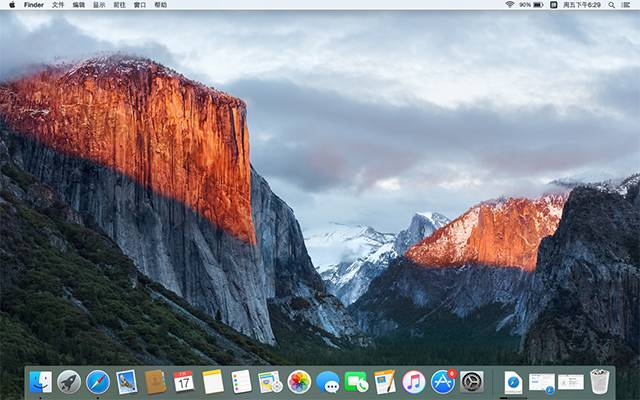Open the yellow Notes app in dock
Screen dimensions: 640x400
(212, 381)
